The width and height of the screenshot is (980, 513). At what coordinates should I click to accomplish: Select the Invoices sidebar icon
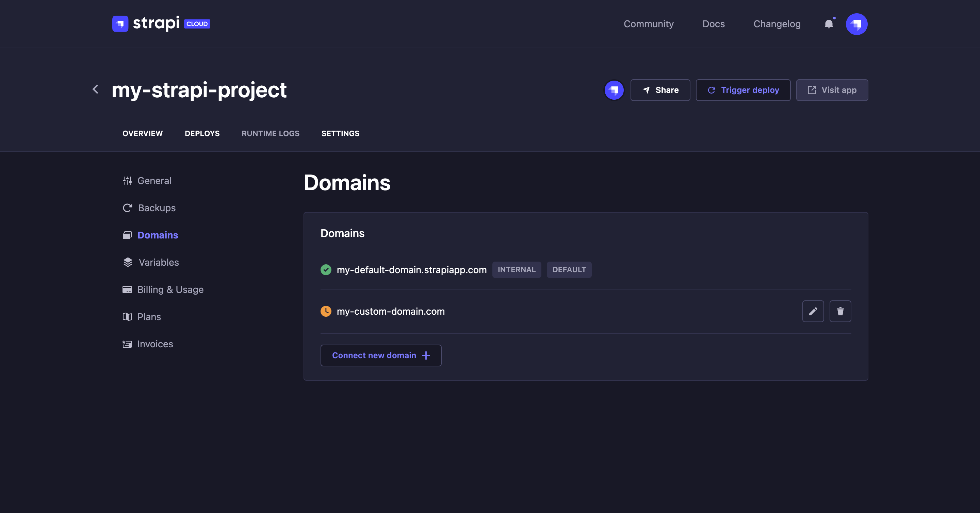(128, 344)
